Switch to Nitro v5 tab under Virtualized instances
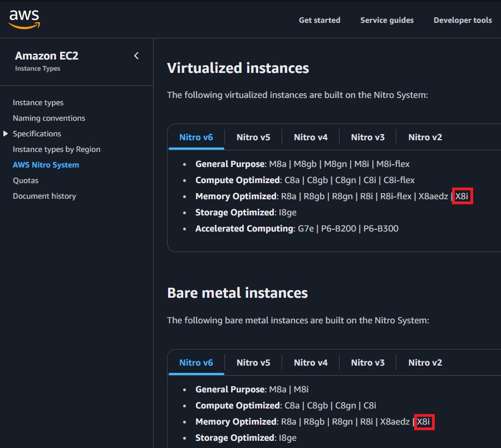Screen dimensions: 501x448 [253, 137]
